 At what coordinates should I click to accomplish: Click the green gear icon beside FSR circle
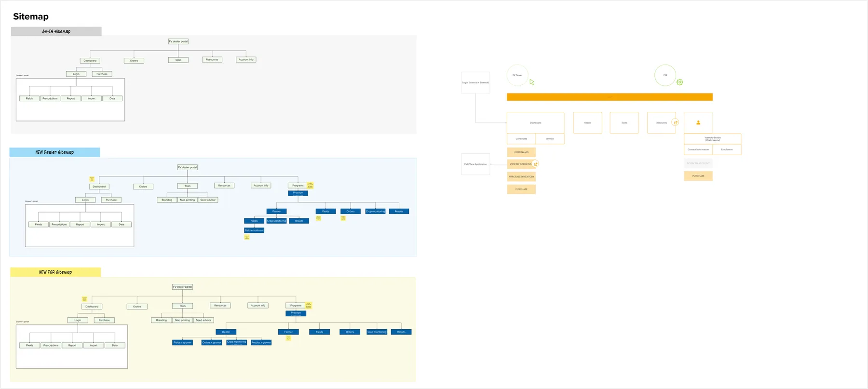pos(679,82)
